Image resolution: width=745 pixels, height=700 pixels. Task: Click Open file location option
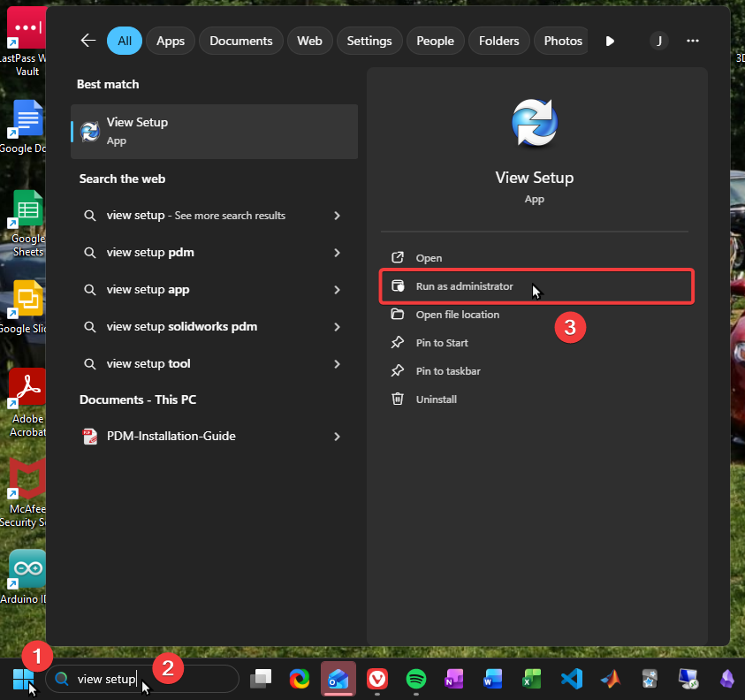click(x=457, y=315)
